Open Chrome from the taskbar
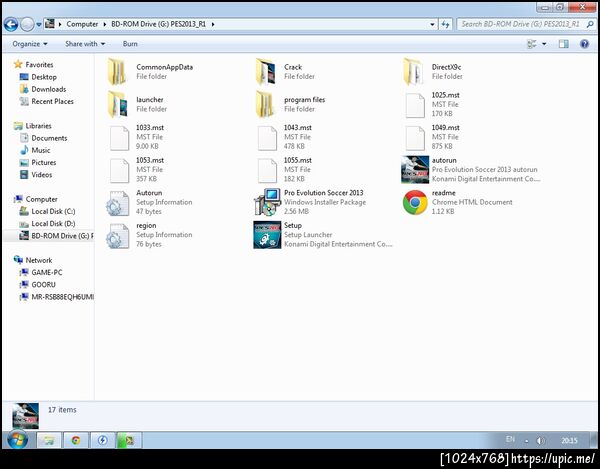 pyautogui.click(x=76, y=440)
